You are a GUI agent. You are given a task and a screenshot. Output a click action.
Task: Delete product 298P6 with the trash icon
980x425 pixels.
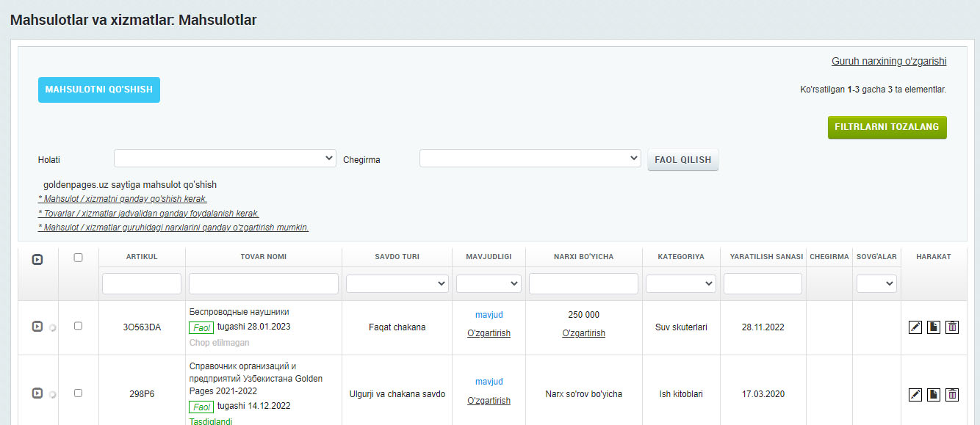click(952, 395)
